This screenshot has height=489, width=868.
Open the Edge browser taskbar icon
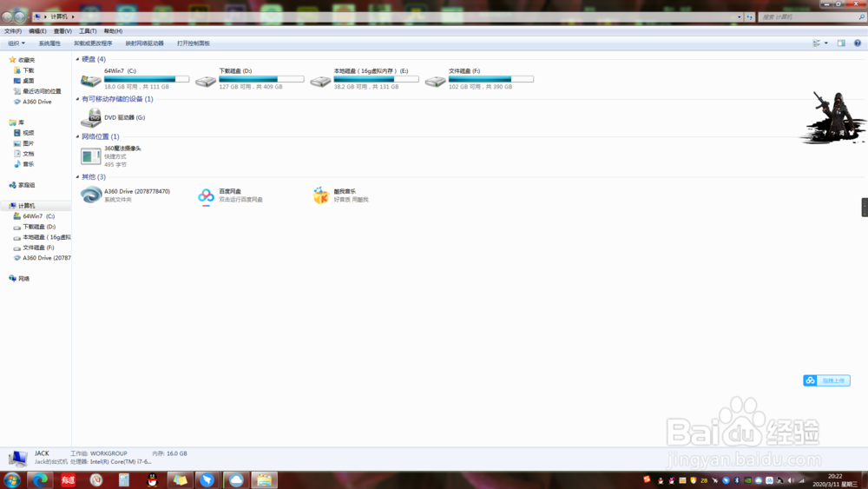(40, 479)
